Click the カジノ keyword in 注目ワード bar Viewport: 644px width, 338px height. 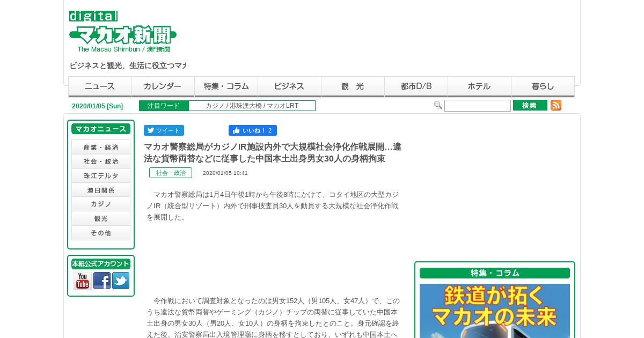[x=215, y=106]
